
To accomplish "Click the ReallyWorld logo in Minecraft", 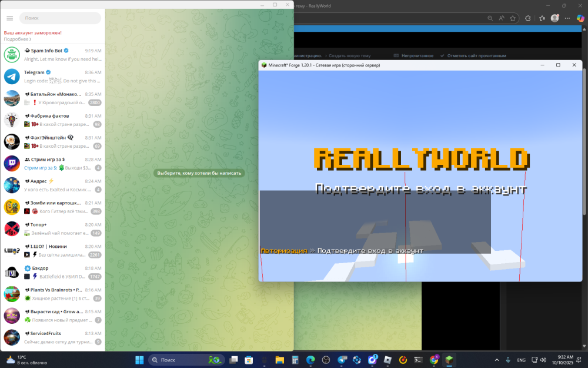I will [x=422, y=159].
